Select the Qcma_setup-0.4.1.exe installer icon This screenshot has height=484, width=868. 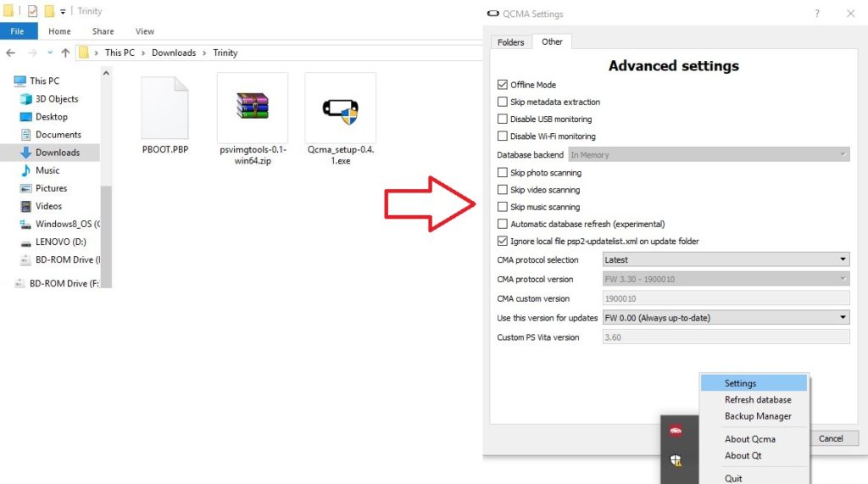point(341,111)
